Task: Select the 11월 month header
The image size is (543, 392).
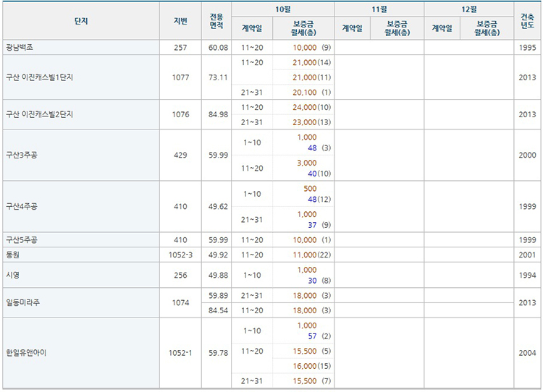Action: pyautogui.click(x=379, y=9)
